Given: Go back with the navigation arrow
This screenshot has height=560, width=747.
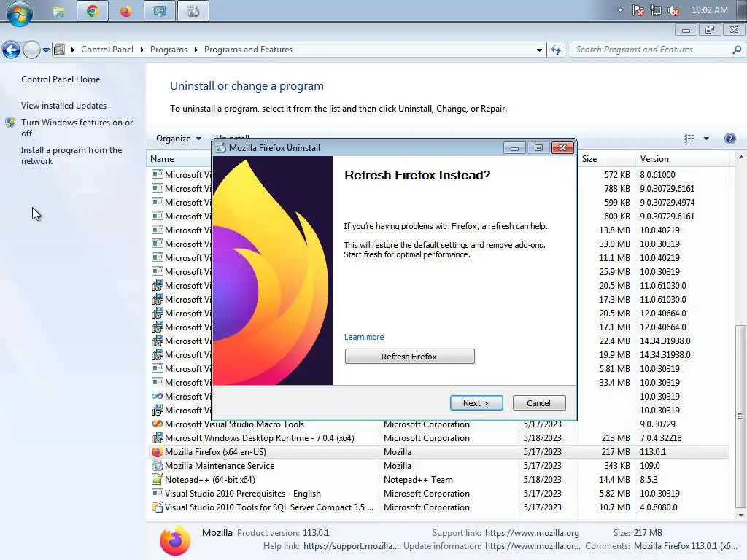Looking at the screenshot, I should pyautogui.click(x=12, y=50).
